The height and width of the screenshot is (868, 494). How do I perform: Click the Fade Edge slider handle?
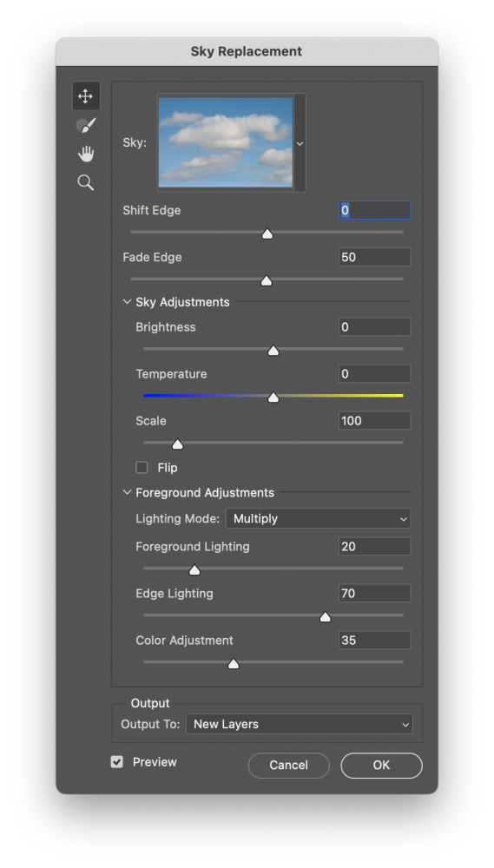click(x=267, y=280)
